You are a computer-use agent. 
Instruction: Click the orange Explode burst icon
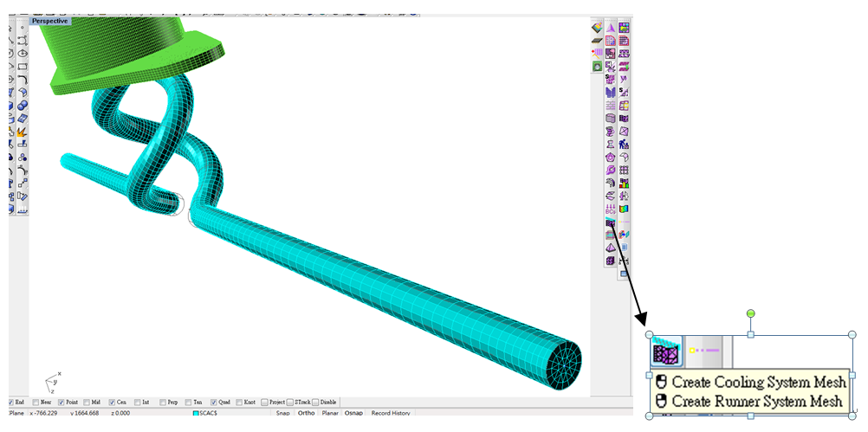23,132
